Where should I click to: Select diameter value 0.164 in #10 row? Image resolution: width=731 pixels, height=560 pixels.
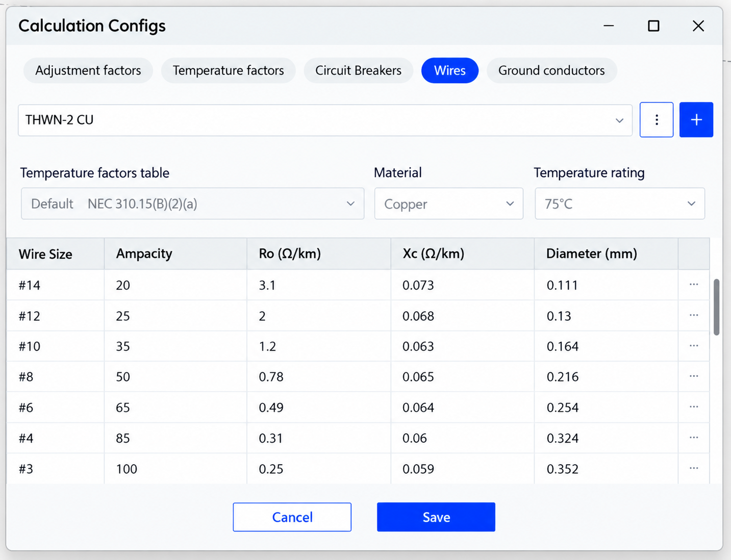point(606,346)
